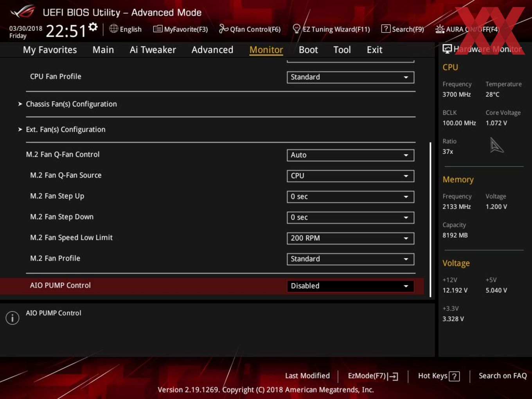Click the CPU frequency value 3700 MHz
This screenshot has height=399, width=532.
pyautogui.click(x=457, y=94)
